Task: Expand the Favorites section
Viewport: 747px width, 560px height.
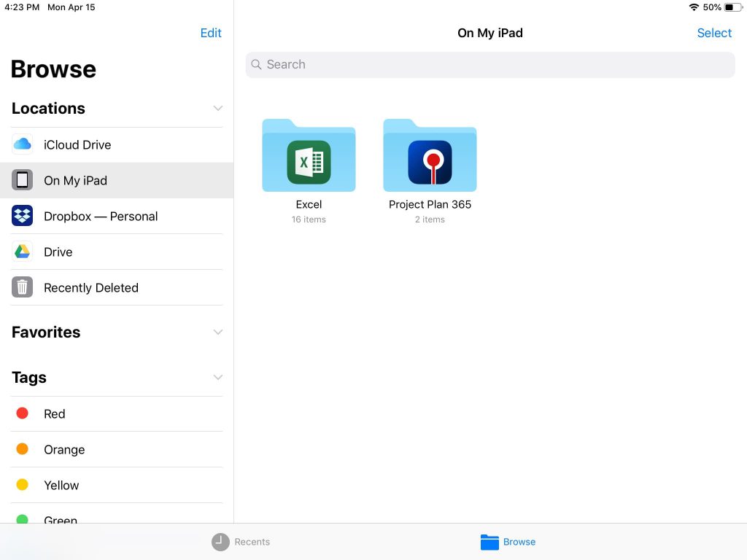Action: pyautogui.click(x=217, y=332)
